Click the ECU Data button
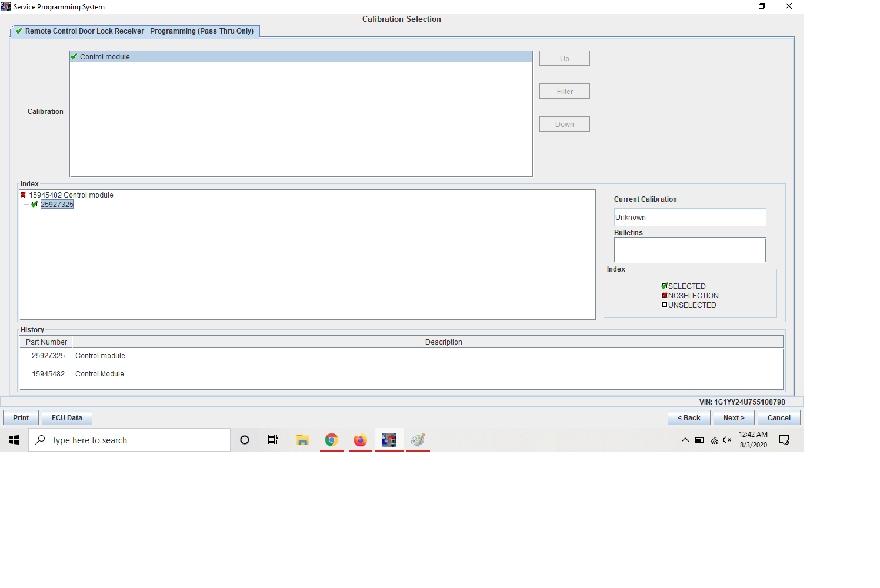880x588 pixels. tap(66, 417)
